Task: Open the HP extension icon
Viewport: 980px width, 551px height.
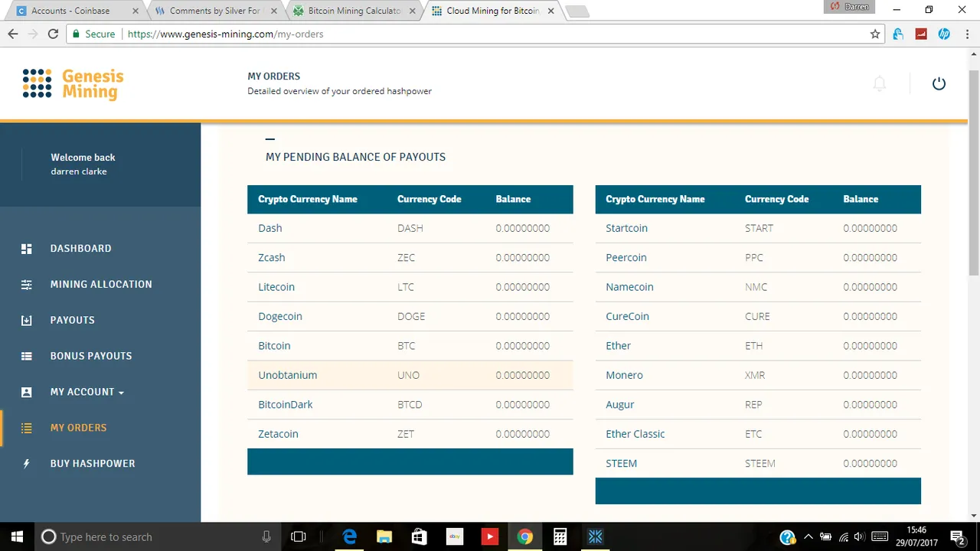Action: pyautogui.click(x=944, y=34)
